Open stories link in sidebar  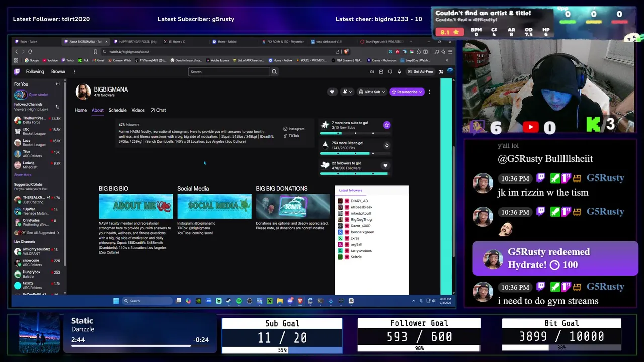[39, 95]
